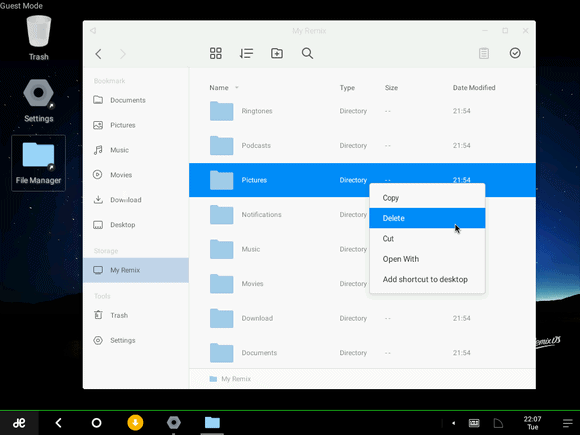Select the Download folder icon in list

[221, 318]
